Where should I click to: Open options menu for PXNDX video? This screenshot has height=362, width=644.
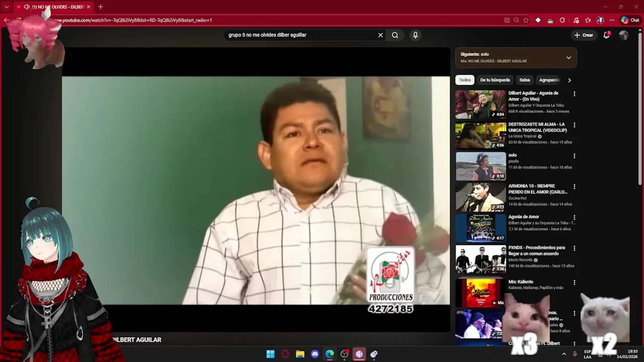[574, 248]
